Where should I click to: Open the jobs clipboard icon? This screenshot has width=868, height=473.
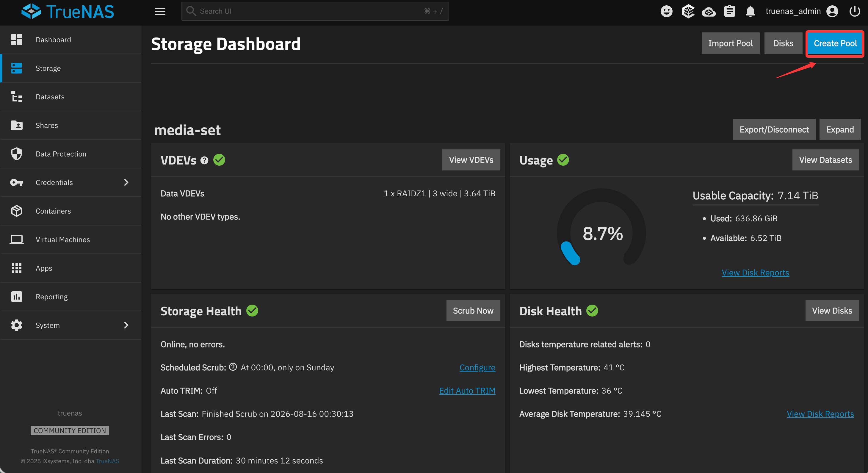click(x=729, y=11)
